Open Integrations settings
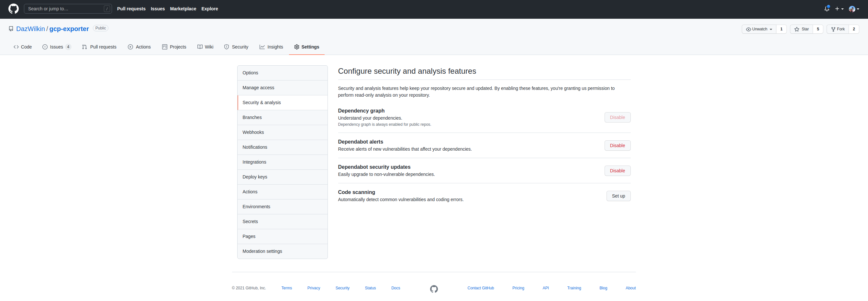 (282, 162)
